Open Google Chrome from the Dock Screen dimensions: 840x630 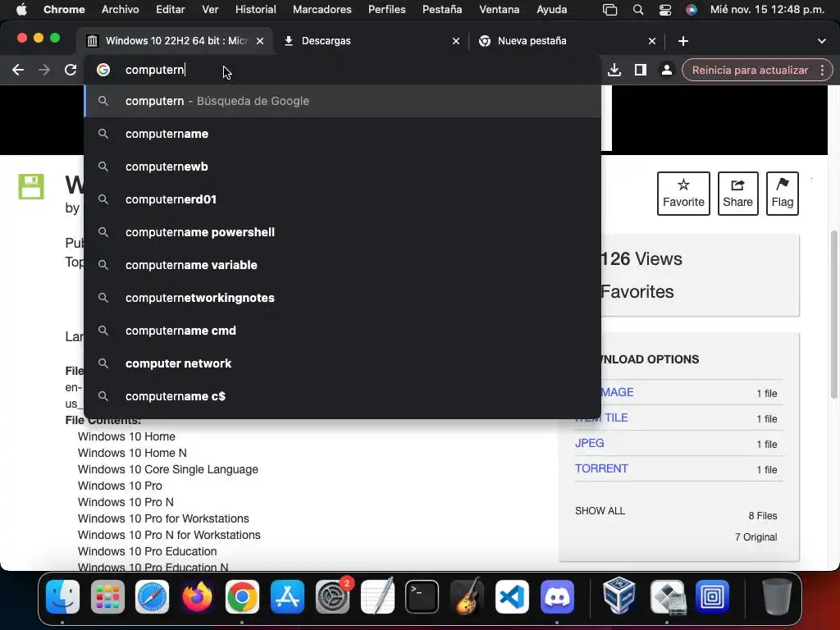242,596
